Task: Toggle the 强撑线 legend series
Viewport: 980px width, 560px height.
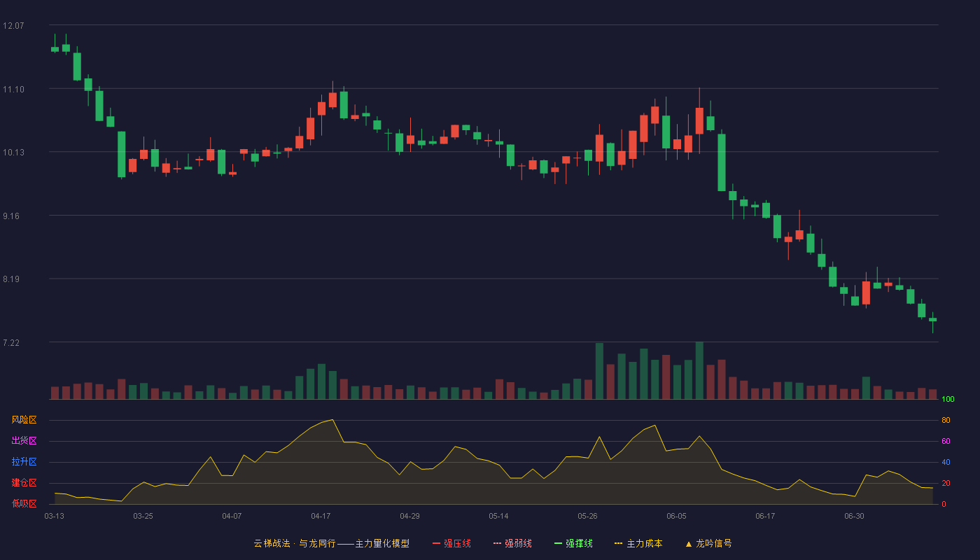Action: (573, 543)
